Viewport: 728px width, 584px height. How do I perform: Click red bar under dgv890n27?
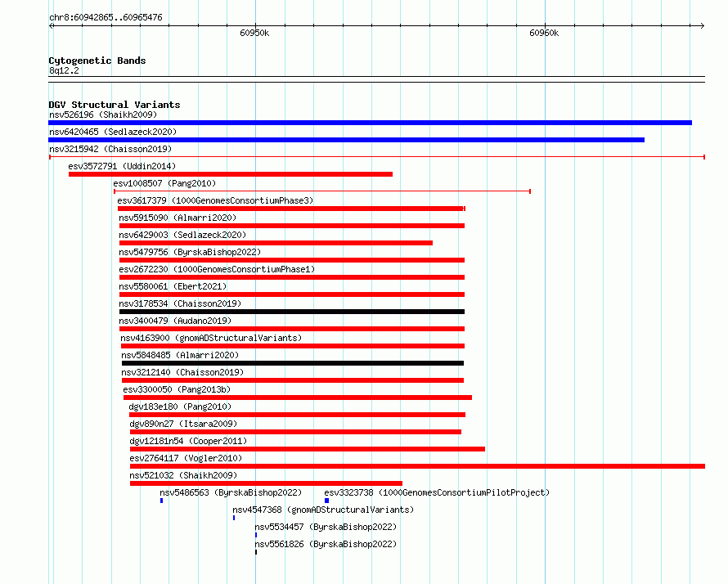point(296,432)
